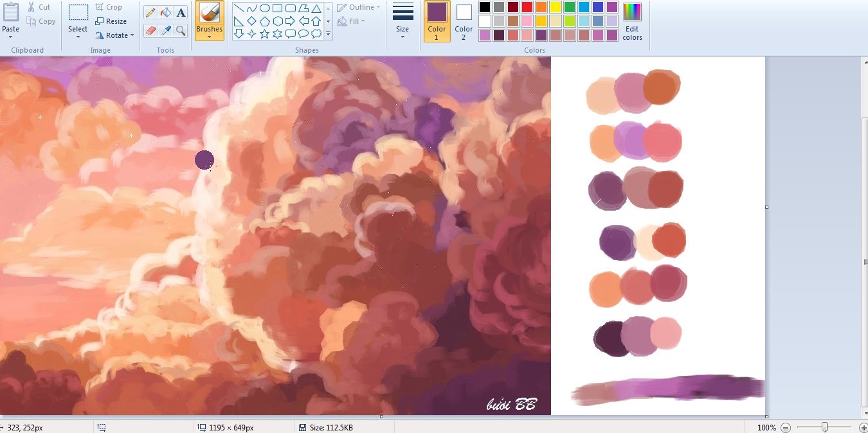Screen dimensions: 868x433
Task: Click the Paste clipboard icon
Action: (x=10, y=12)
